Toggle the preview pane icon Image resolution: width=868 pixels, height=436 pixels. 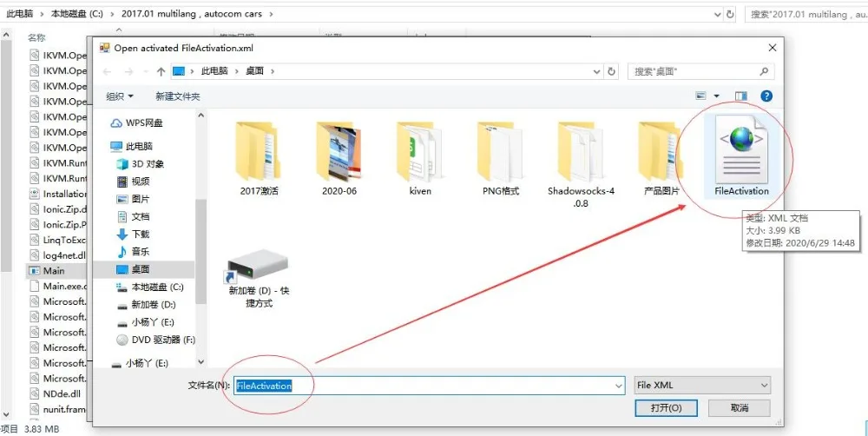pos(741,96)
